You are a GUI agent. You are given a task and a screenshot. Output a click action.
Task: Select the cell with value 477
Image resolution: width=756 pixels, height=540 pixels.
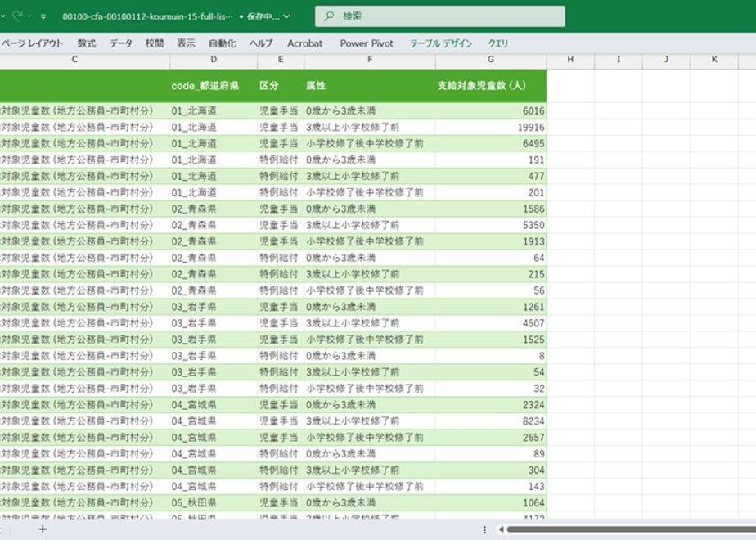point(491,177)
